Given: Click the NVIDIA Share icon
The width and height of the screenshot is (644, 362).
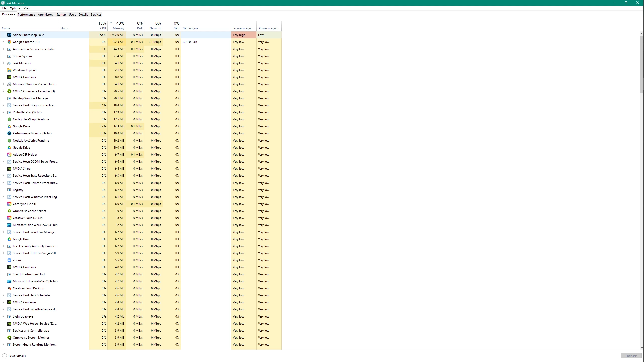Looking at the screenshot, I should tap(9, 169).
